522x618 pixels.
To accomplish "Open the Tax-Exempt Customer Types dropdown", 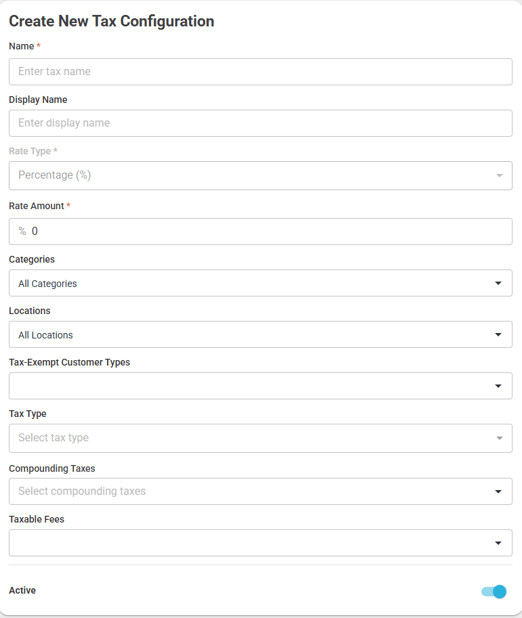I will [261, 386].
